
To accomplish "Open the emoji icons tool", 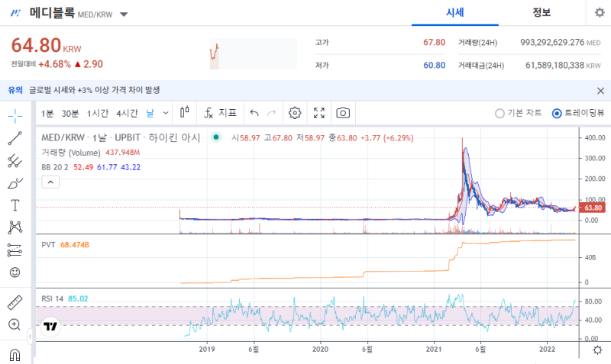I will coord(15,272).
